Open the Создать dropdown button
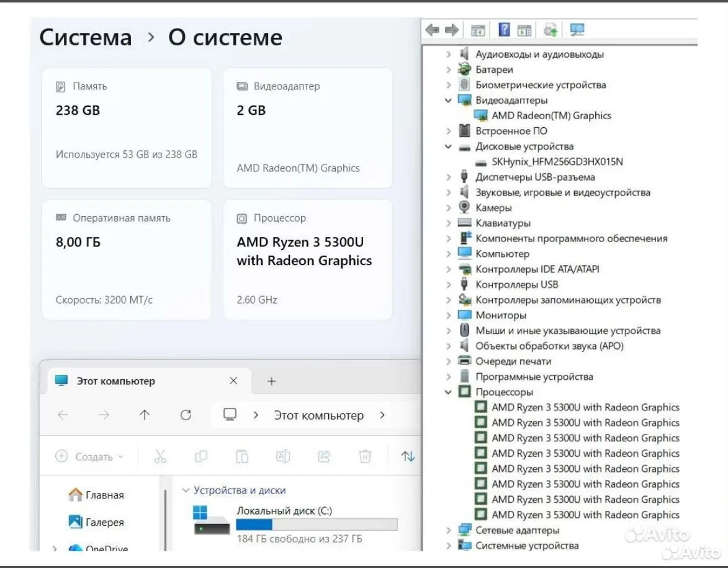The image size is (728, 568). click(x=89, y=456)
